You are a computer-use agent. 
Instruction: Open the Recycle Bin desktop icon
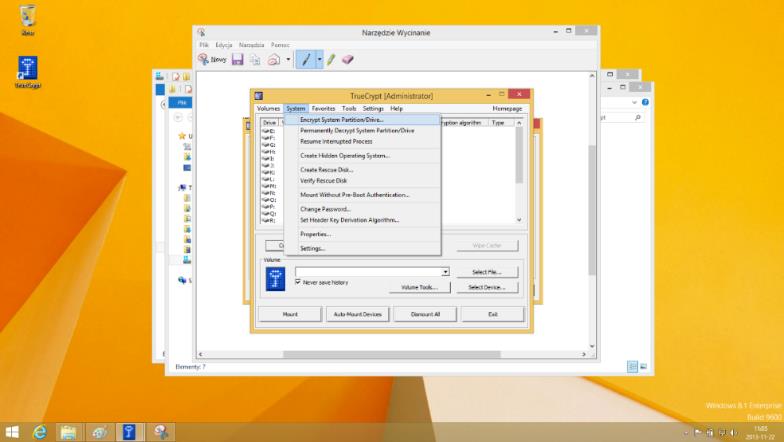28,20
